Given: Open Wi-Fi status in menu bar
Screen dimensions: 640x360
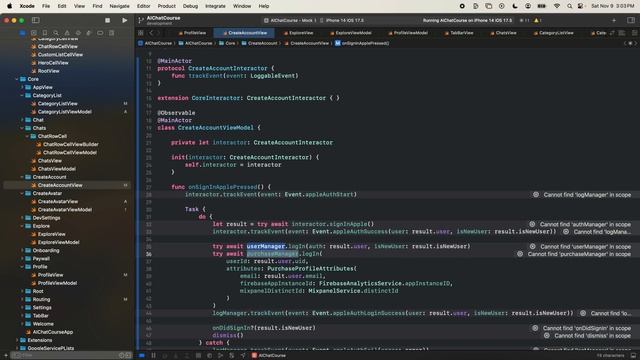Looking at the screenshot, I should [x=557, y=6].
